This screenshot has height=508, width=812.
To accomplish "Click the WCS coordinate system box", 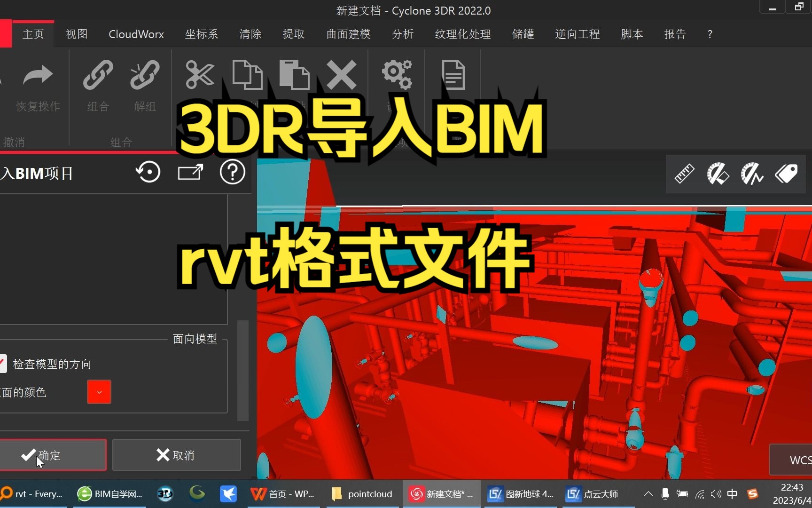I will pos(792,460).
